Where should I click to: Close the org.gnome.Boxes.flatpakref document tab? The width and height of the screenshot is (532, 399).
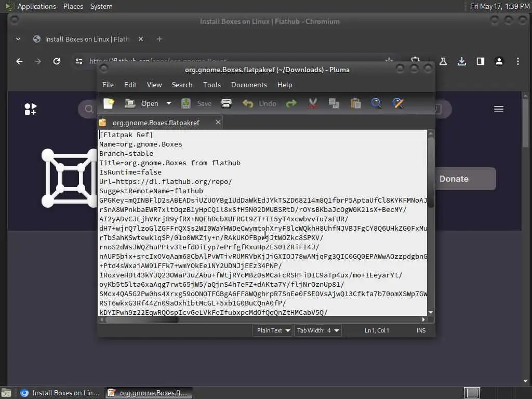coord(218,122)
